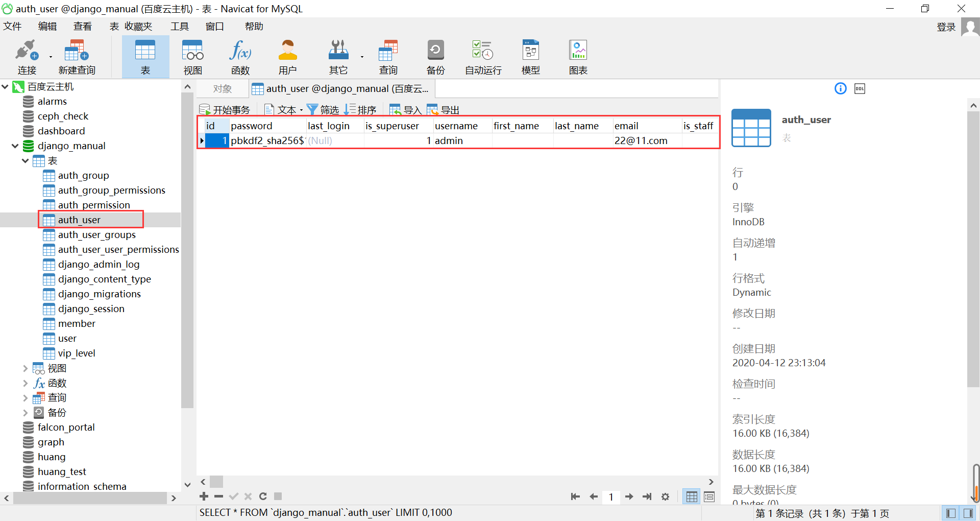This screenshot has width=980, height=521.
Task: Open the Connection button dropdown arrow
Action: pyautogui.click(x=51, y=57)
